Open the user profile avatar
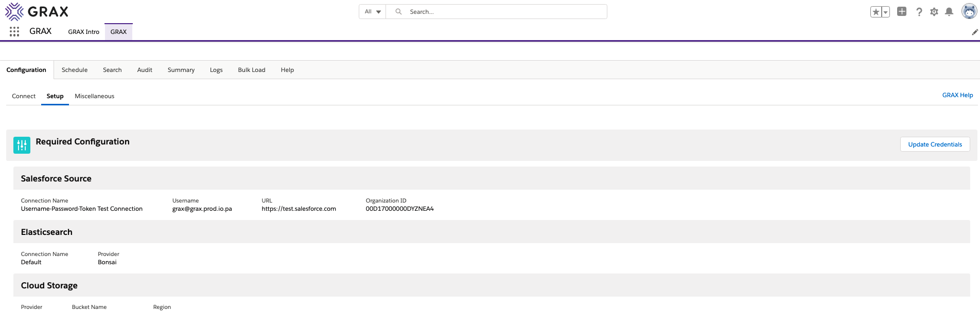This screenshot has height=311, width=980. [x=969, y=11]
